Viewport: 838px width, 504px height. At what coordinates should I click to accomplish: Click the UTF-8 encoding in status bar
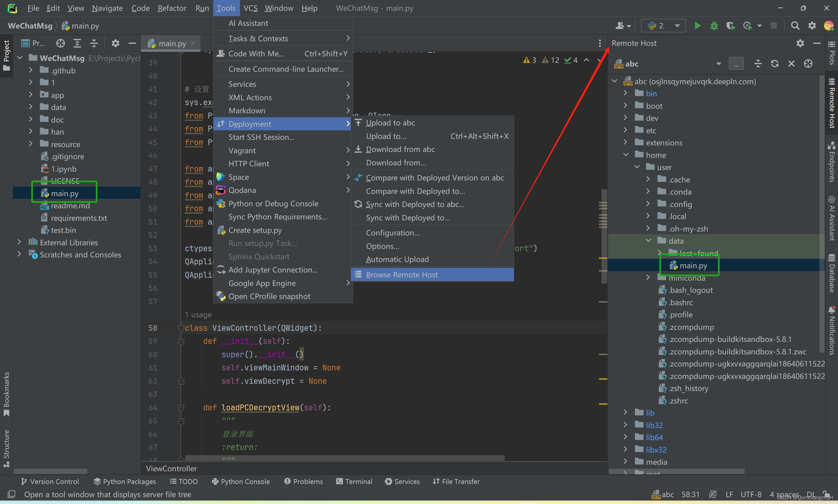click(x=751, y=494)
